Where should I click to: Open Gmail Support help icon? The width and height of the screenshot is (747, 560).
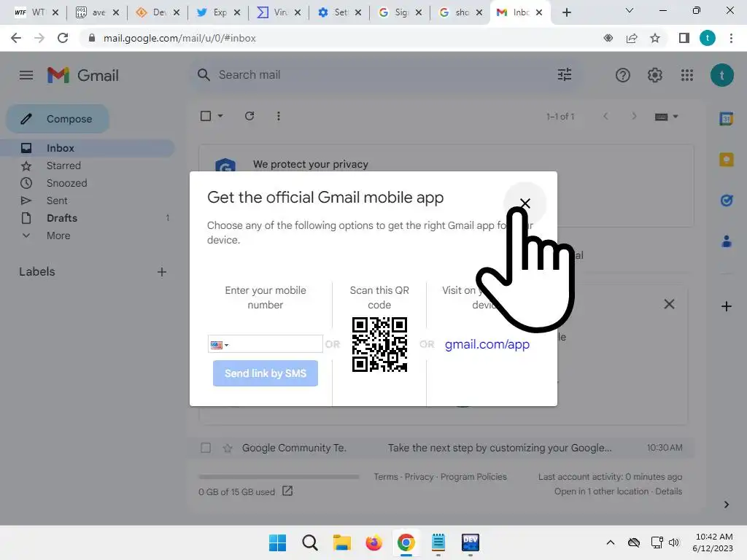(623, 75)
